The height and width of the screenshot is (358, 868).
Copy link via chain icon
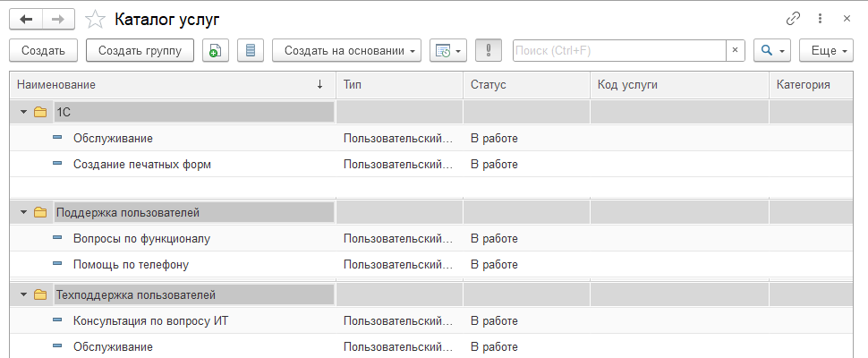click(793, 19)
